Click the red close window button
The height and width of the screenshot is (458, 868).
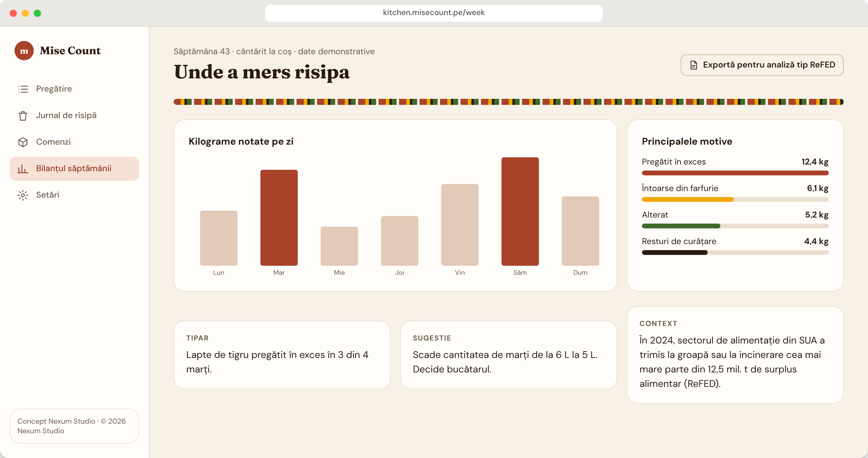[14, 13]
